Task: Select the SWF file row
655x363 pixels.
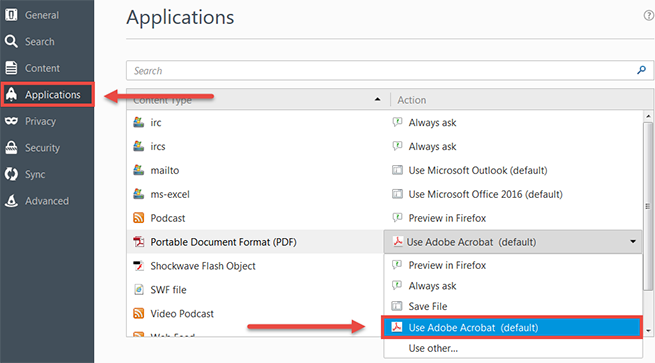Action: point(255,289)
